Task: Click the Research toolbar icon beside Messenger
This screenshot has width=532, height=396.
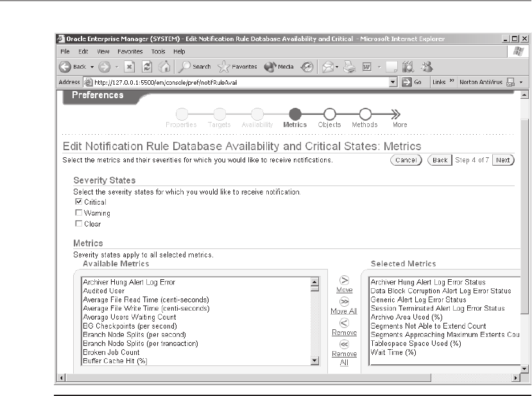Action: pyautogui.click(x=408, y=67)
